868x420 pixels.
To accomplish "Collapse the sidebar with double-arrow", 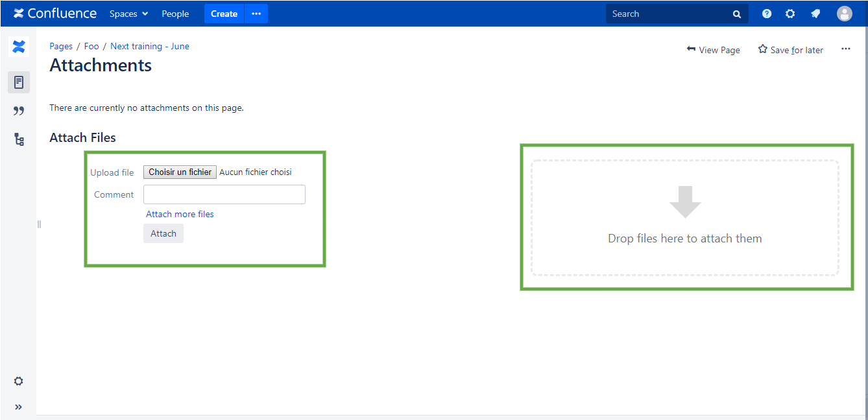I will [x=18, y=406].
